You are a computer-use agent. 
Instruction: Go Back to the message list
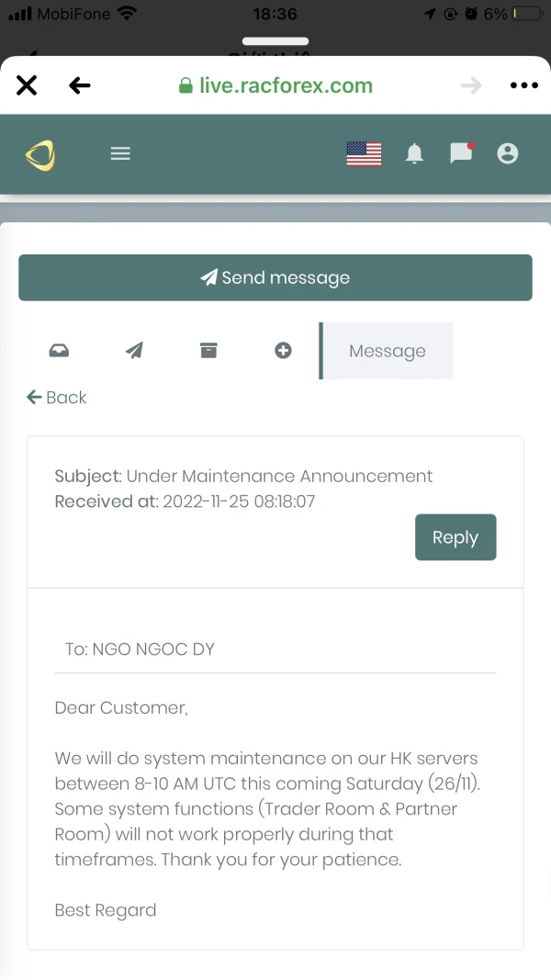pos(57,398)
